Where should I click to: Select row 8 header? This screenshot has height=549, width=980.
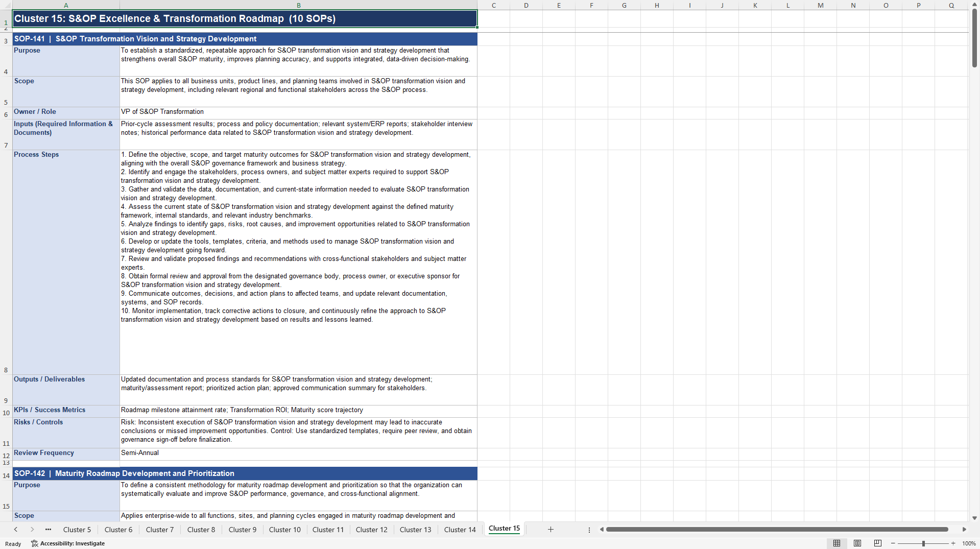tap(6, 262)
